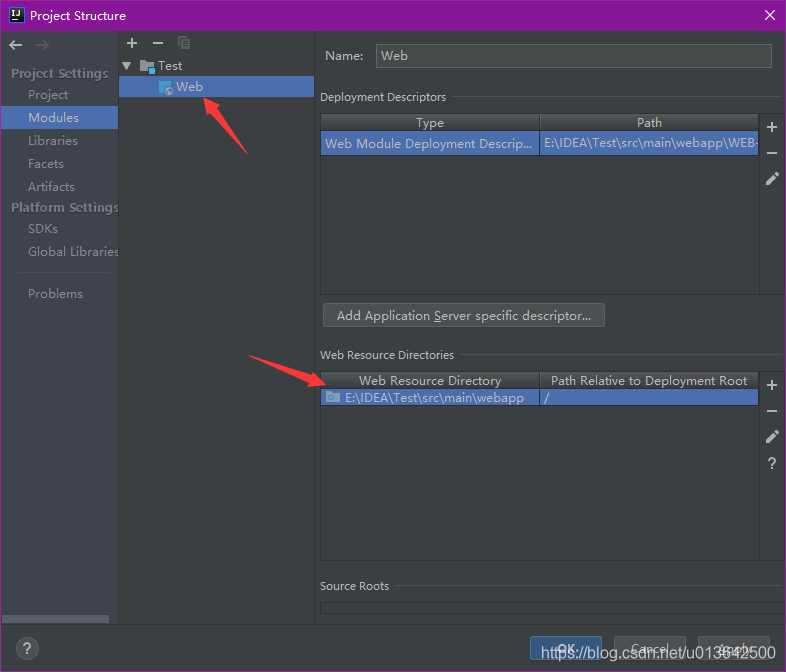Screen dimensions: 786x672
Task: Apply the project structure changes
Action: click(x=734, y=648)
